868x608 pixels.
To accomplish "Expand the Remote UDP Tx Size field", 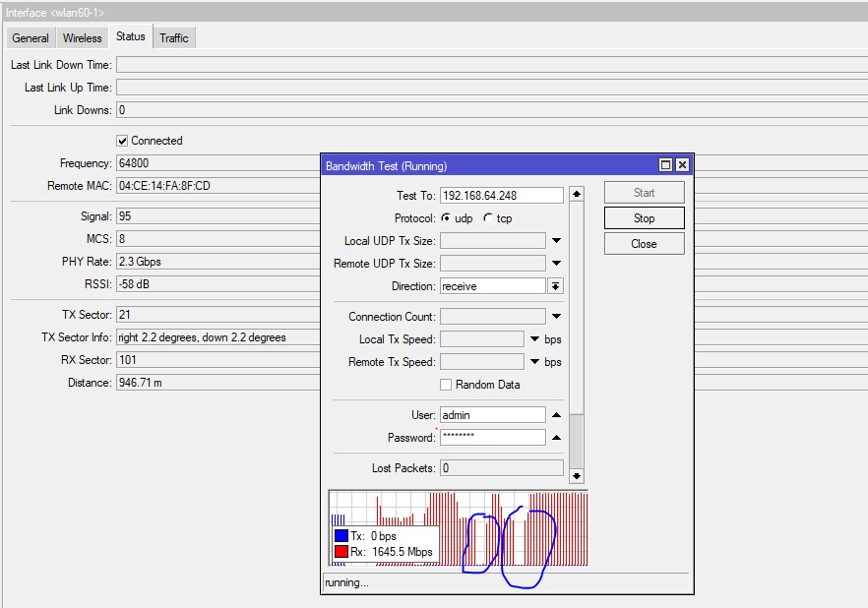I will click(556, 264).
